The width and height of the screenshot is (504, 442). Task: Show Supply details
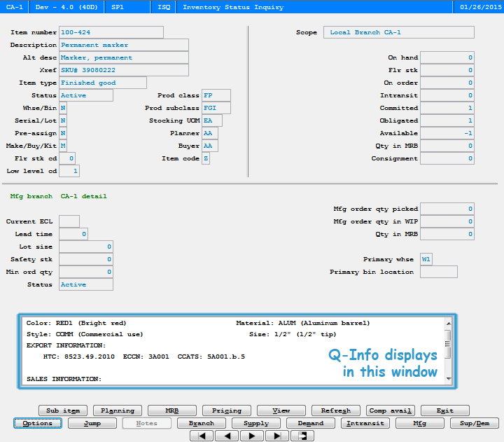pyautogui.click(x=256, y=423)
